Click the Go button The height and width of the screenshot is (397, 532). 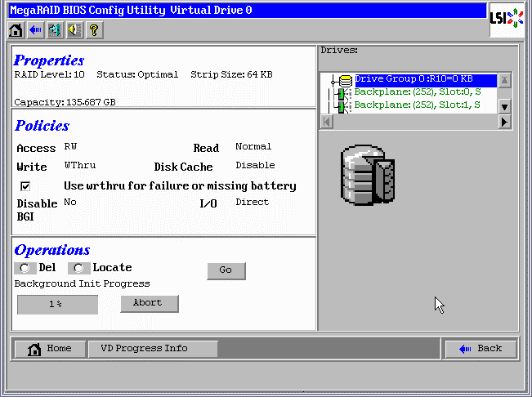coord(226,270)
